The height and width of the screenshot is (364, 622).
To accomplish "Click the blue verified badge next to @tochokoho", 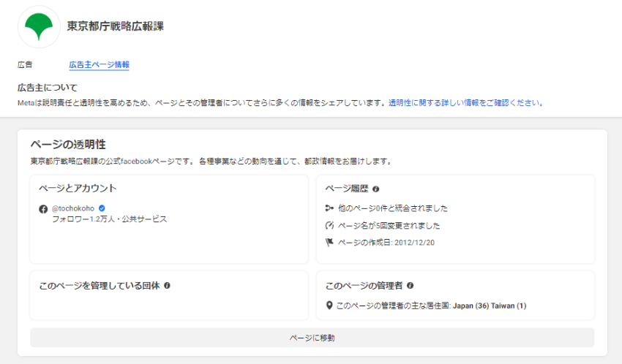I will pyautogui.click(x=102, y=208).
